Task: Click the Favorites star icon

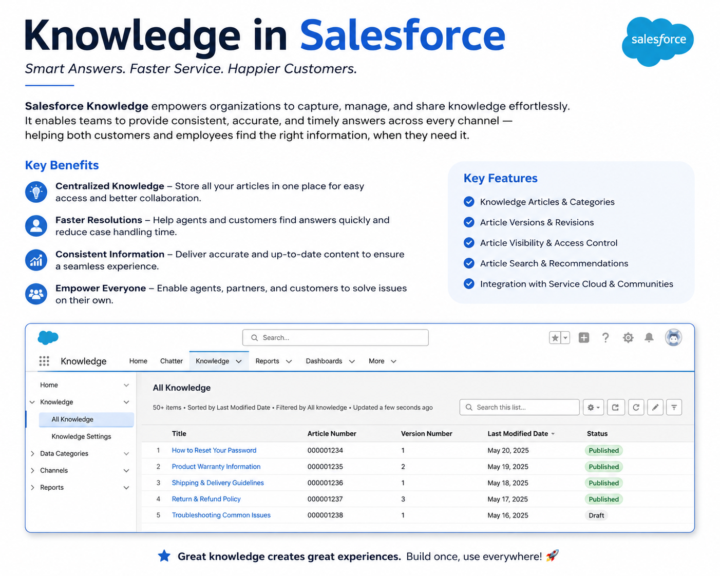Action: pos(555,338)
